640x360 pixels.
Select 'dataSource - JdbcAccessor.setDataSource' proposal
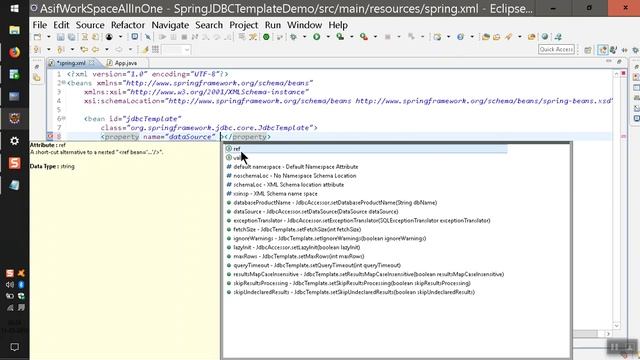(x=316, y=212)
